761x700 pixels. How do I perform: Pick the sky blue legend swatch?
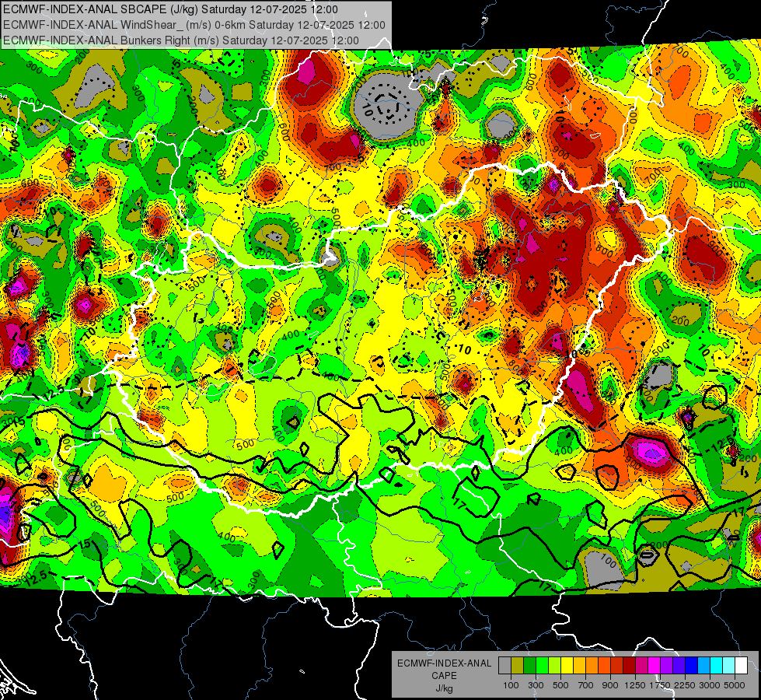click(x=703, y=666)
